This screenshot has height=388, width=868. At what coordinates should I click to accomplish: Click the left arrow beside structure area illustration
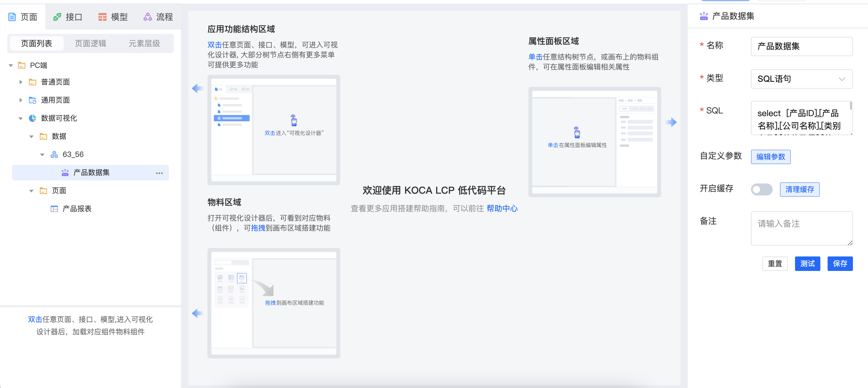pos(198,88)
